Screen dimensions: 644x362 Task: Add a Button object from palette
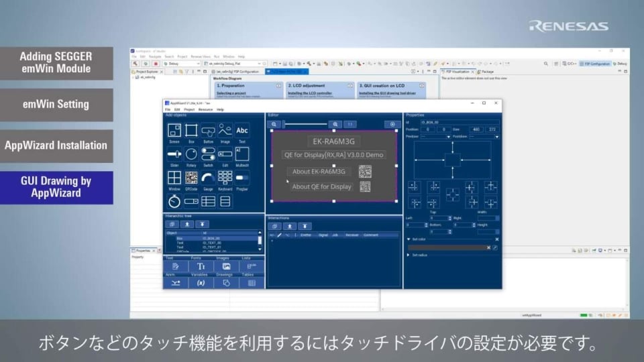[208, 131]
